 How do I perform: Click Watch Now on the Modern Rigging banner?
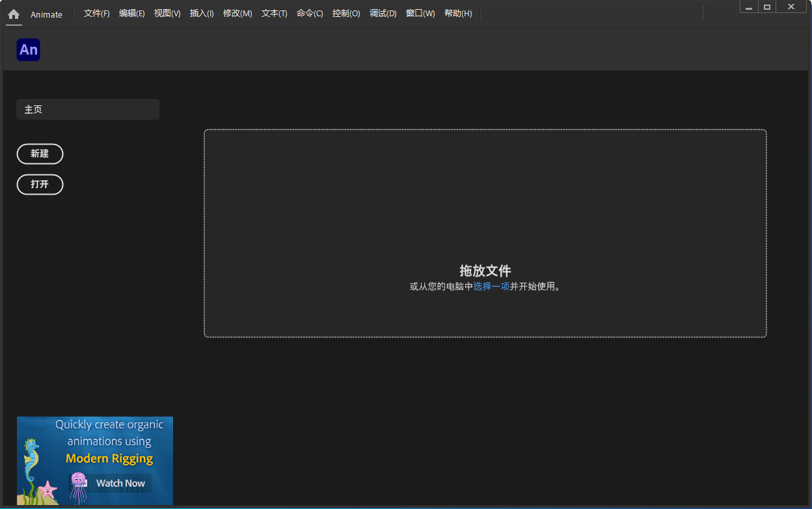(120, 483)
